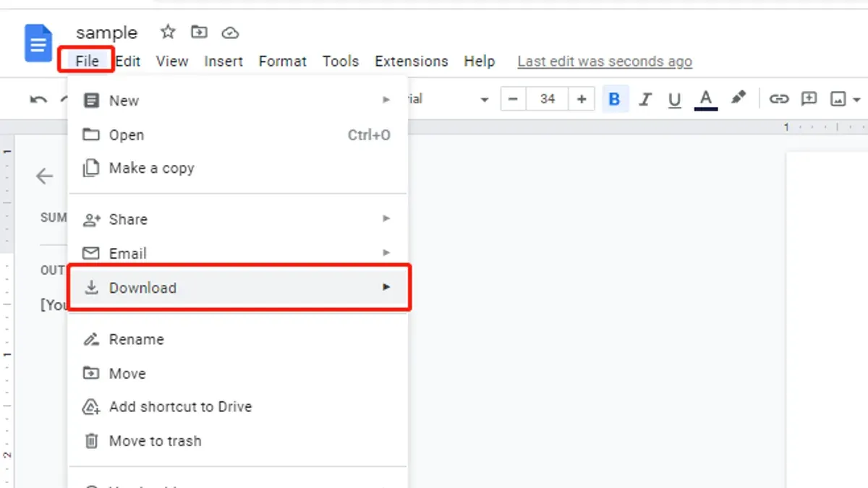
Task: Choose Email from the File menu
Action: tap(238, 253)
